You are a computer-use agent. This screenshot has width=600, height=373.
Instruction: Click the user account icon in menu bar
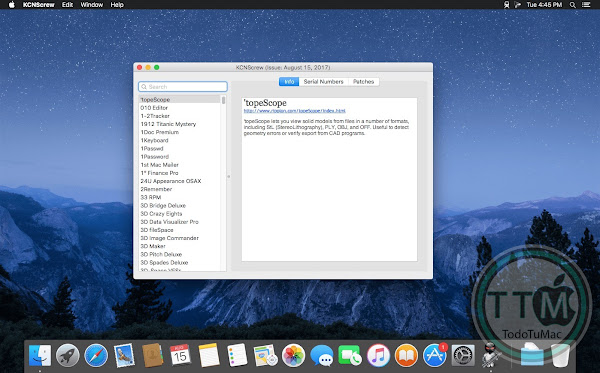(x=506, y=5)
